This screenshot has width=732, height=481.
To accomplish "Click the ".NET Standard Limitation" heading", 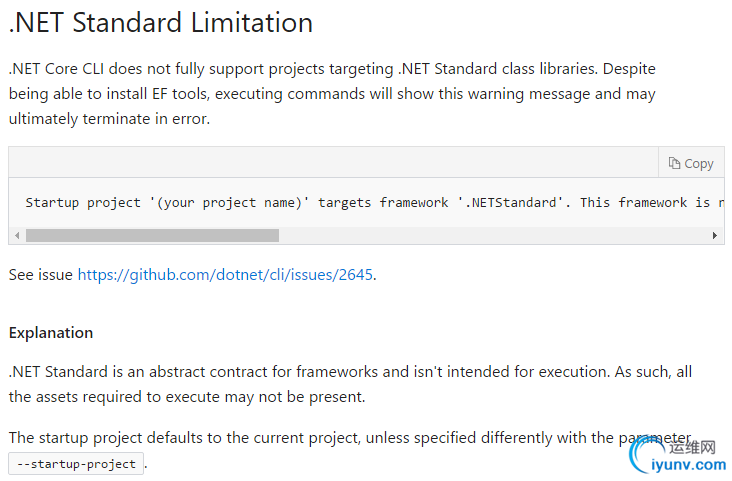I will [161, 22].
